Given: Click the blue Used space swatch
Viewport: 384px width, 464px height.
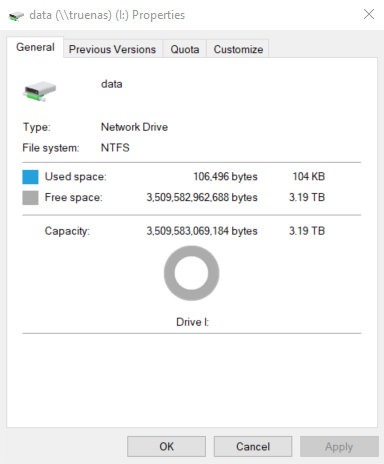Looking at the screenshot, I should pyautogui.click(x=30, y=177).
